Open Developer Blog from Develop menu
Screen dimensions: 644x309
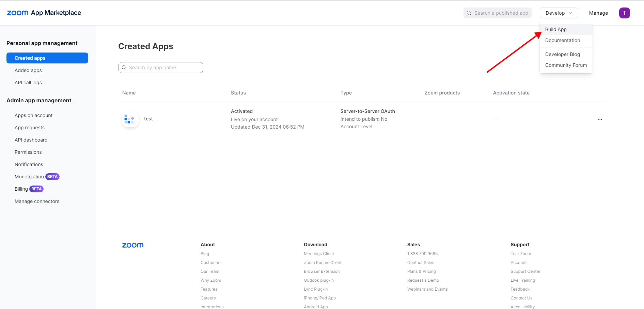click(x=566, y=54)
